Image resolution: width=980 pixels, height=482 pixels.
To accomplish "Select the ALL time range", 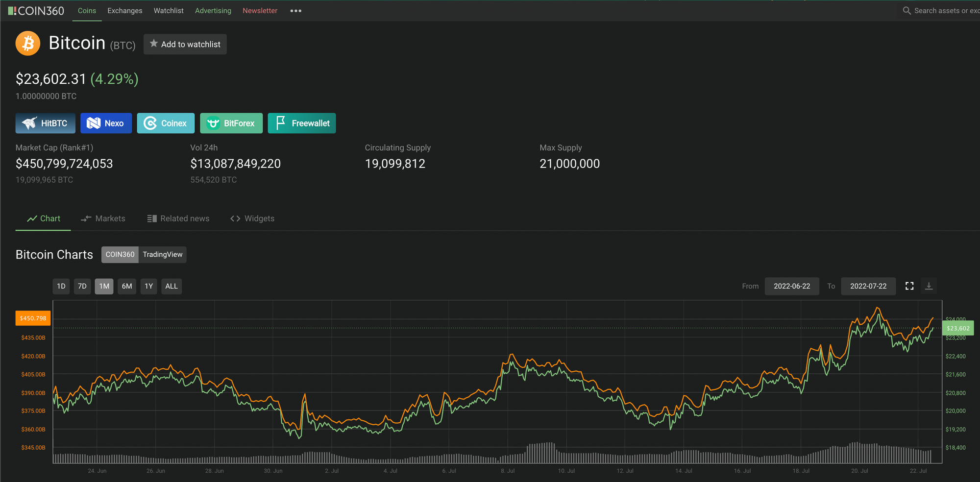I will [x=171, y=287].
